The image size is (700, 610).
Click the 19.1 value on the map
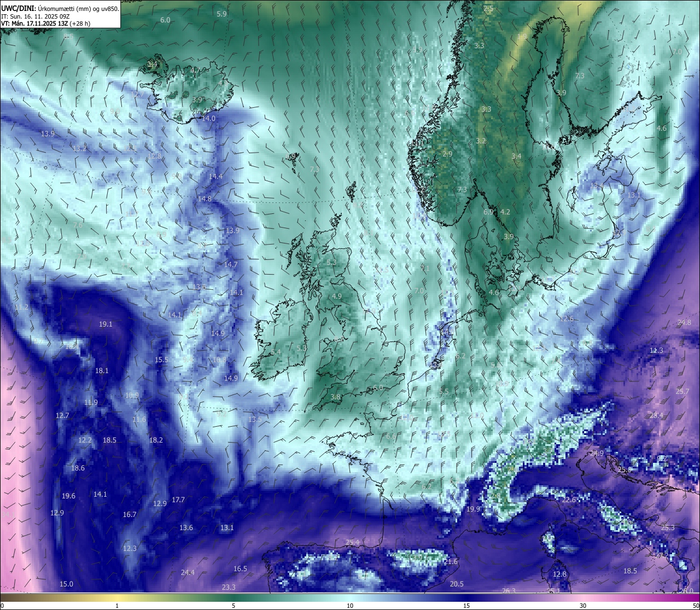(106, 324)
